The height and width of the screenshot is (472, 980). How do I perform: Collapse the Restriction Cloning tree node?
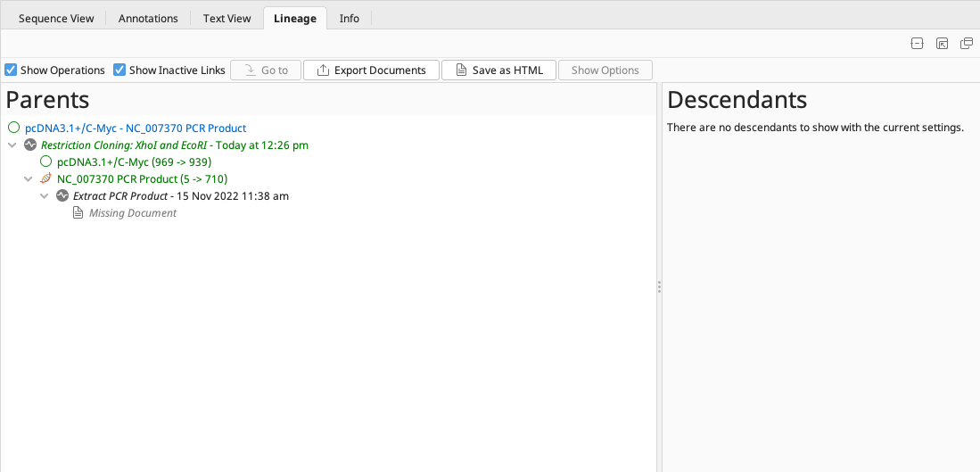pyautogui.click(x=12, y=145)
